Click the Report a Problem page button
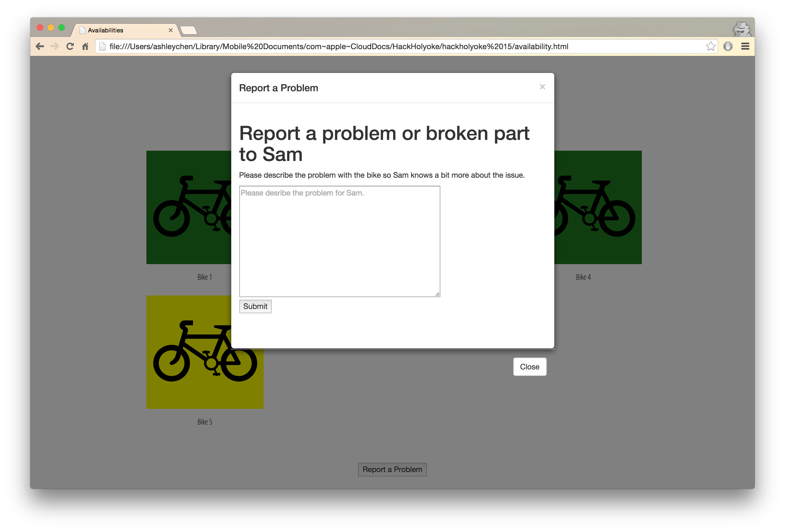The width and height of the screenshot is (785, 532). [392, 469]
